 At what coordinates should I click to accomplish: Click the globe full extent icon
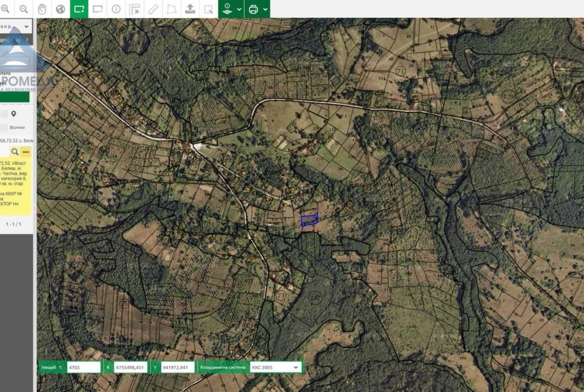point(60,9)
